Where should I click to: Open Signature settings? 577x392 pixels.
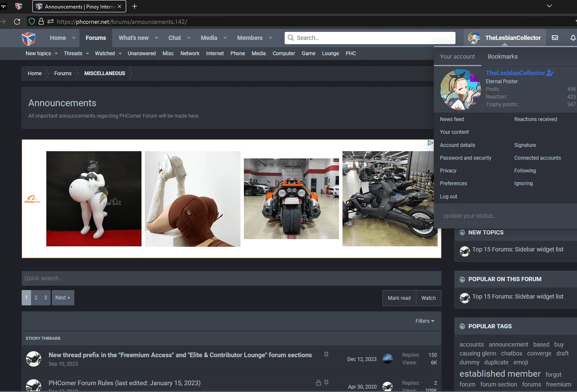pos(525,145)
